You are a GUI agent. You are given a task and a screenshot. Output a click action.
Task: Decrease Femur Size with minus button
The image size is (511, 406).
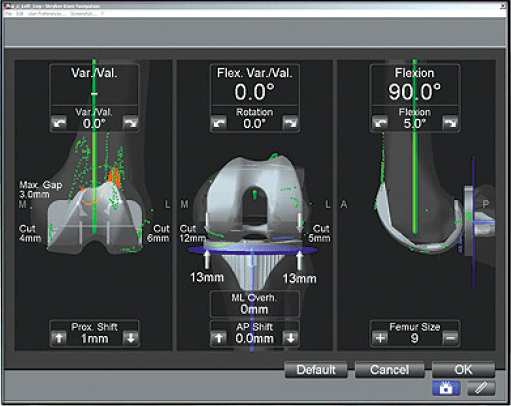tap(450, 338)
